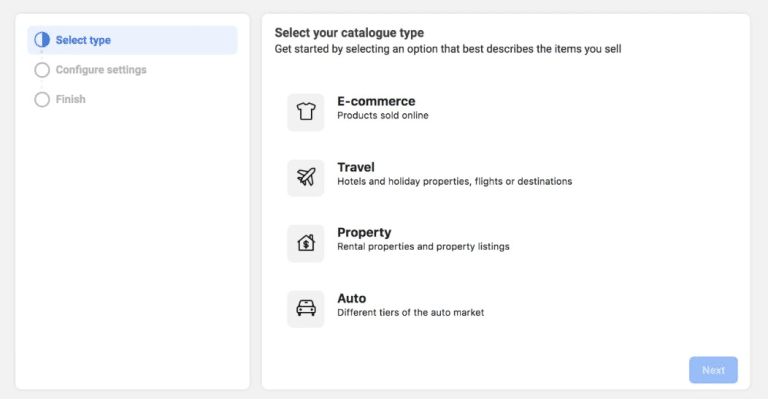The height and width of the screenshot is (399, 768).
Task: Click 'Select your catalogue type' heading
Action: tap(349, 33)
